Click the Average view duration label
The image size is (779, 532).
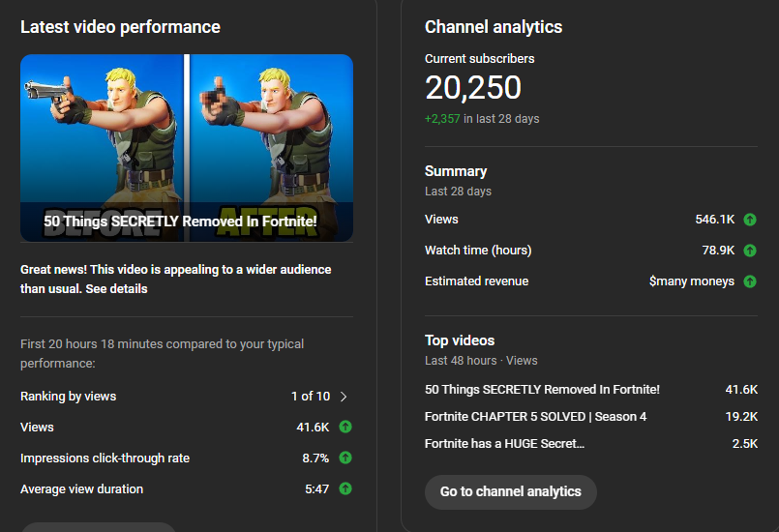[x=81, y=489]
